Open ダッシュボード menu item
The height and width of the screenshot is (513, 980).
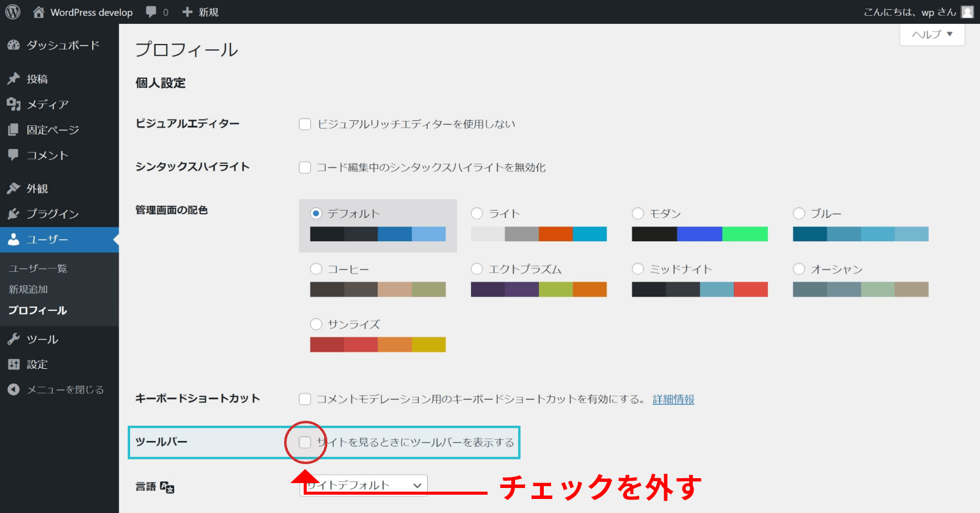pyautogui.click(x=59, y=45)
